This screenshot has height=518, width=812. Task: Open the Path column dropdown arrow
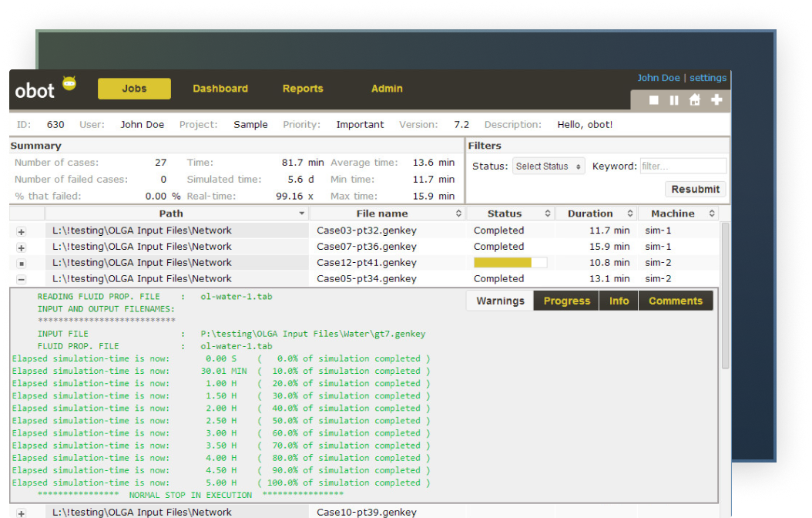pyautogui.click(x=302, y=214)
